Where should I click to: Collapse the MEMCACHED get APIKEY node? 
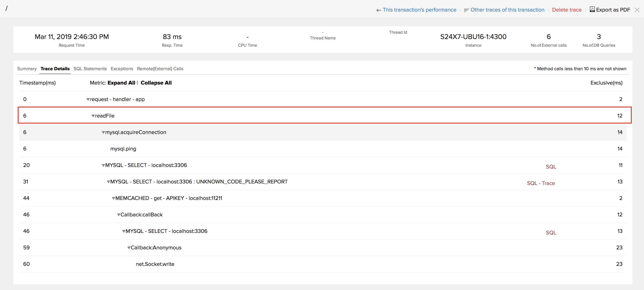(113, 198)
